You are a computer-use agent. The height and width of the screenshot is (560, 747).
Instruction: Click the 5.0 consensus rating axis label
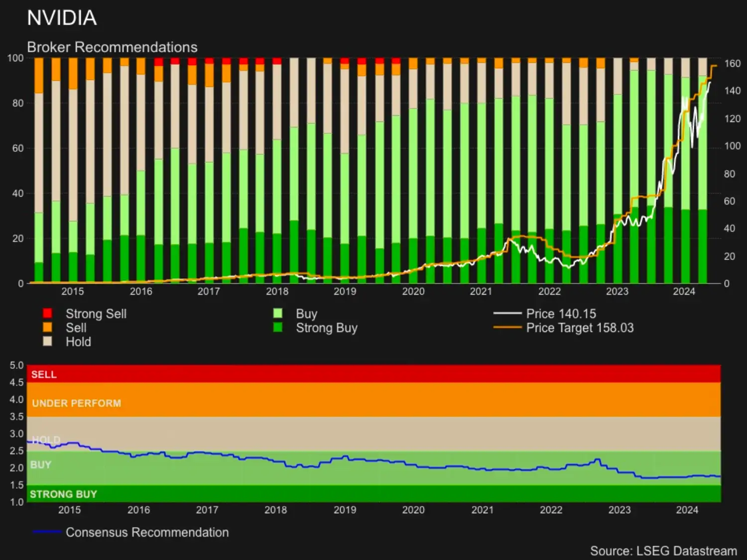17,365
